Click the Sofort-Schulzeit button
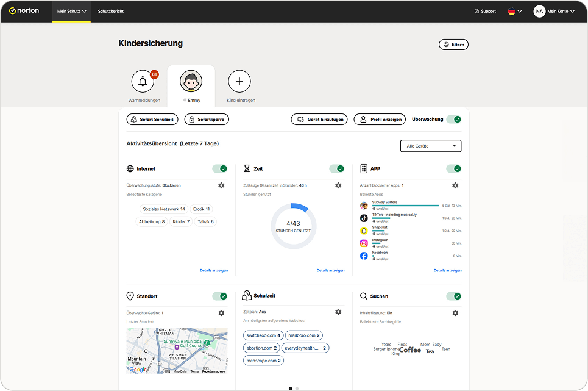This screenshot has width=588, height=391. [x=152, y=120]
